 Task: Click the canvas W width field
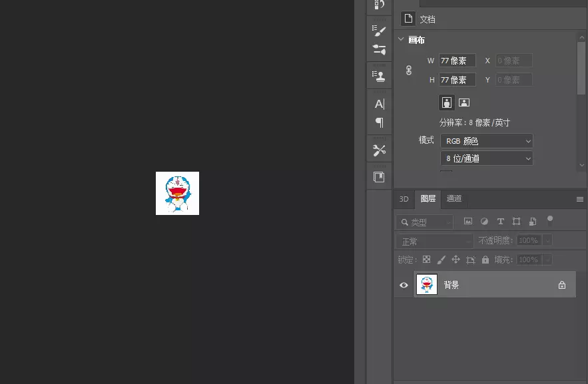point(457,61)
